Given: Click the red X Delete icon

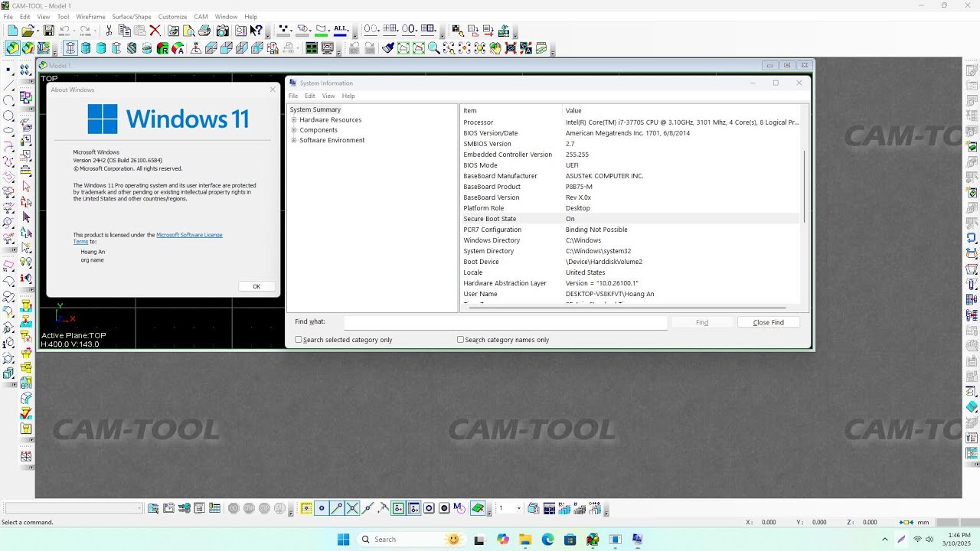Looking at the screenshot, I should [155, 31].
